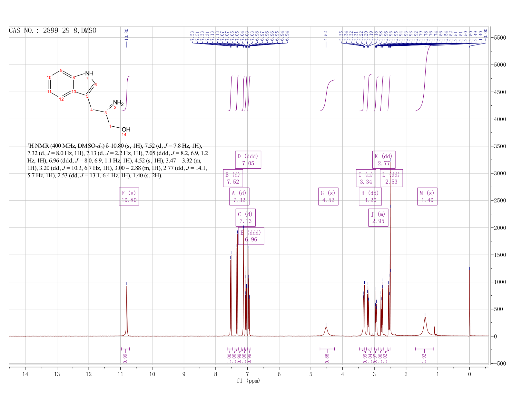
Task: Click the NH2 group on the molecule structure
Action: tap(118, 103)
